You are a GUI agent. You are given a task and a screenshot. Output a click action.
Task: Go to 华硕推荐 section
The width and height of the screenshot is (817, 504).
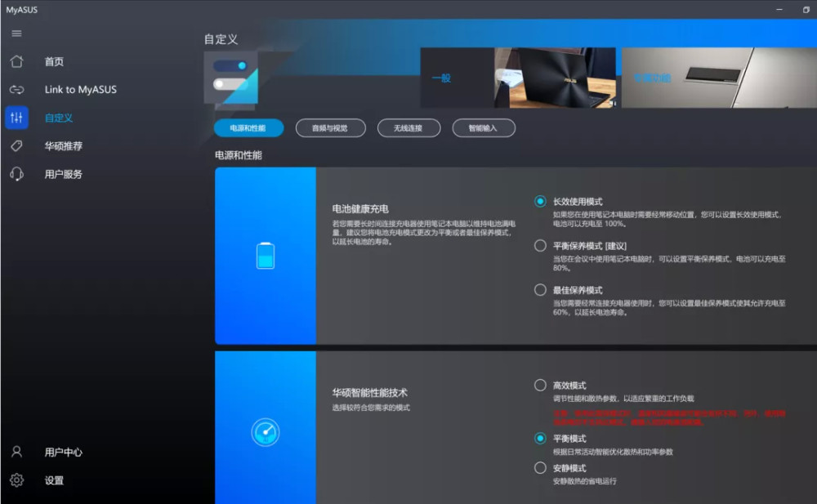pyautogui.click(x=64, y=146)
